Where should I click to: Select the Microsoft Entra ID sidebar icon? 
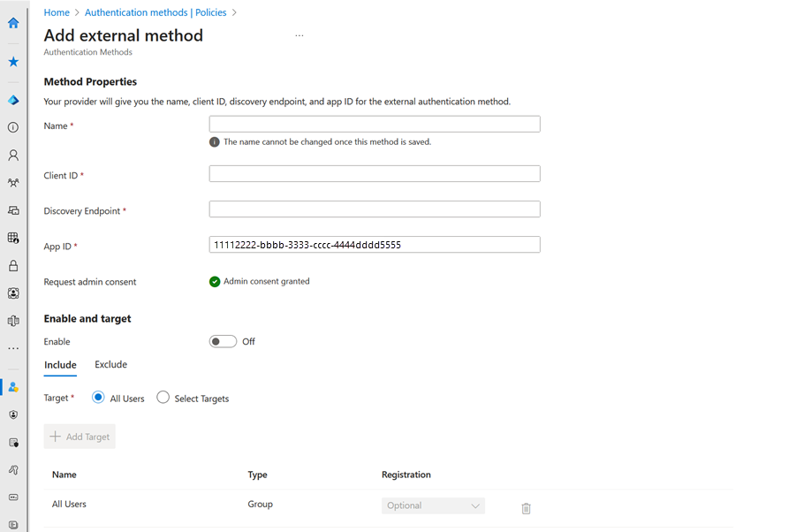pos(12,99)
